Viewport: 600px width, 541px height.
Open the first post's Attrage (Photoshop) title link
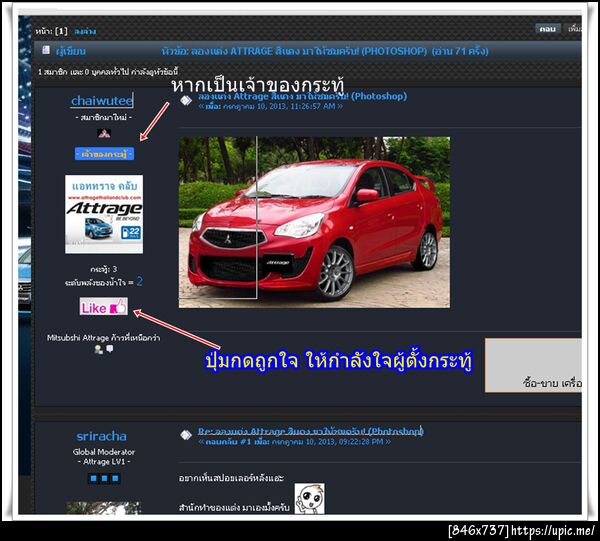pyautogui.click(x=302, y=96)
